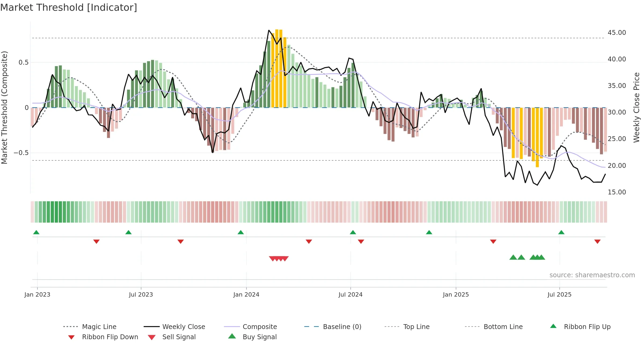Click the 45.00 price axis label
The height and width of the screenshot is (362, 644).
[617, 33]
